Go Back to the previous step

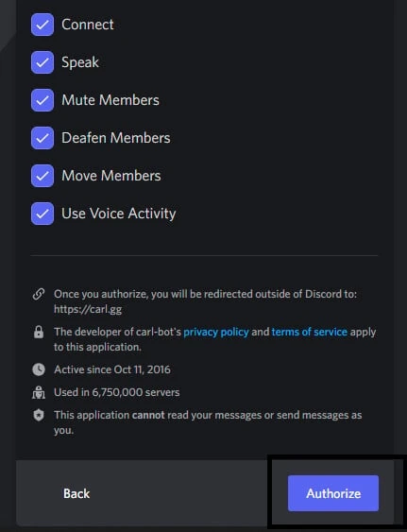[x=76, y=493]
